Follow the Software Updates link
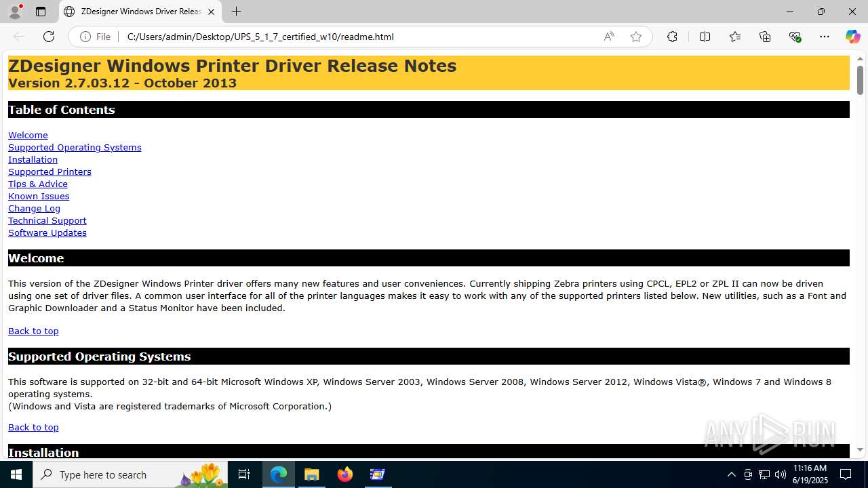 (47, 232)
